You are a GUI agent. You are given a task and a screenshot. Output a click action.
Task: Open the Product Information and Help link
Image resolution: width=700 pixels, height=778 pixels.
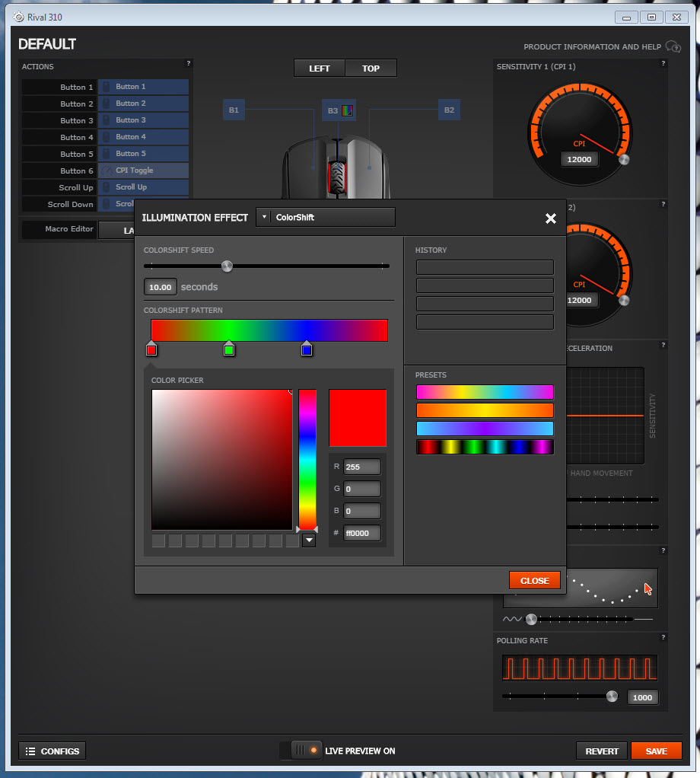point(593,47)
